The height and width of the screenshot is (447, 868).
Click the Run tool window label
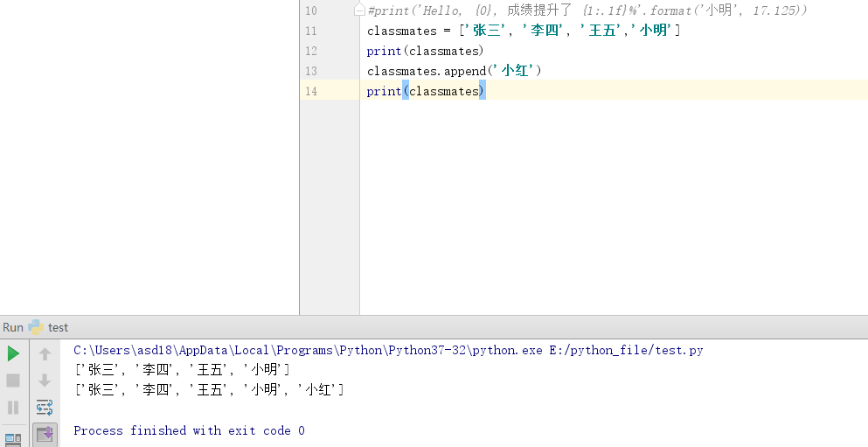tap(13, 327)
